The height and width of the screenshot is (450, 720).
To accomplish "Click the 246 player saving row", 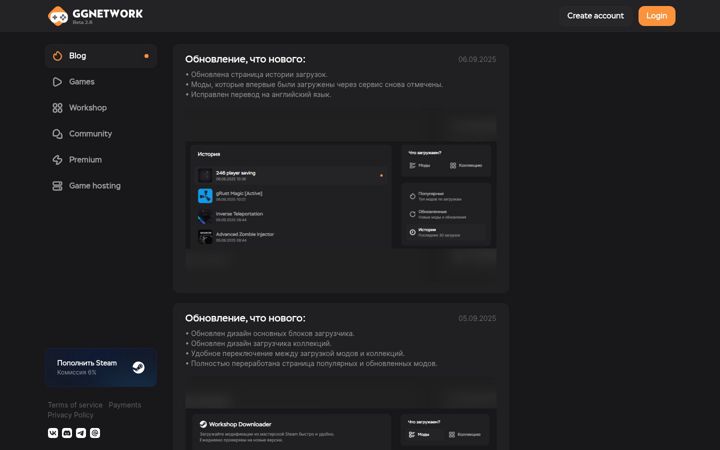I will pos(291,175).
